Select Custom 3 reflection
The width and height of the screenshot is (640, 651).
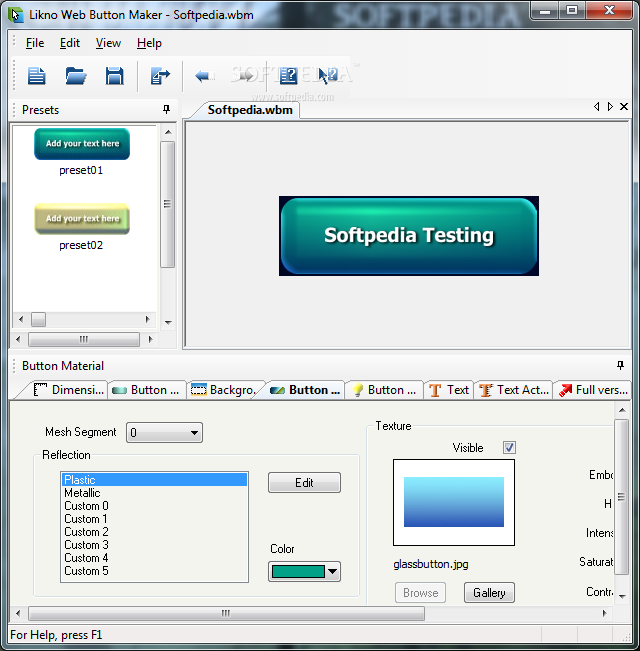pyautogui.click(x=154, y=545)
